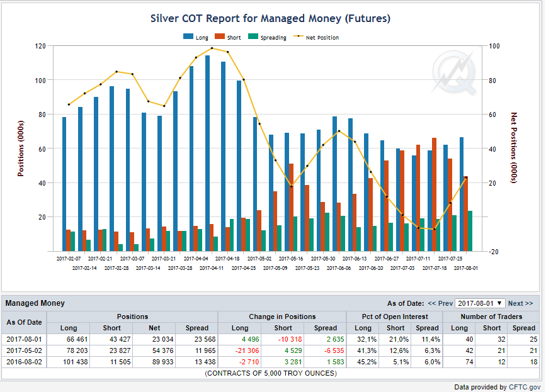The width and height of the screenshot is (546, 392).
Task: Click the 2017-08-01 x-axis date label
Action: (x=466, y=268)
